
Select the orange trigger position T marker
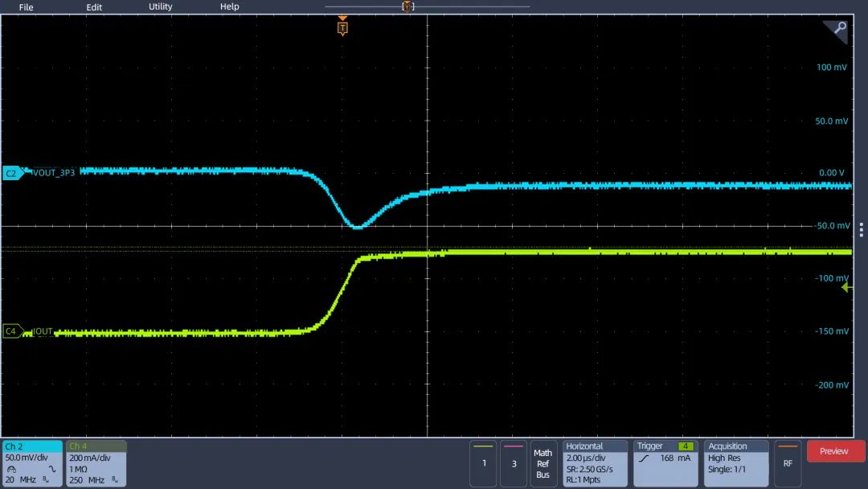[x=342, y=27]
